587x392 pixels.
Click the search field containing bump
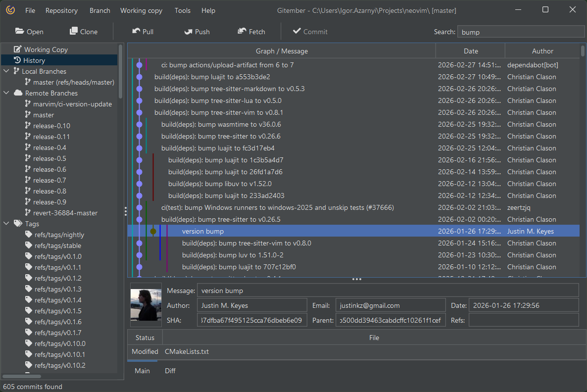(x=520, y=32)
